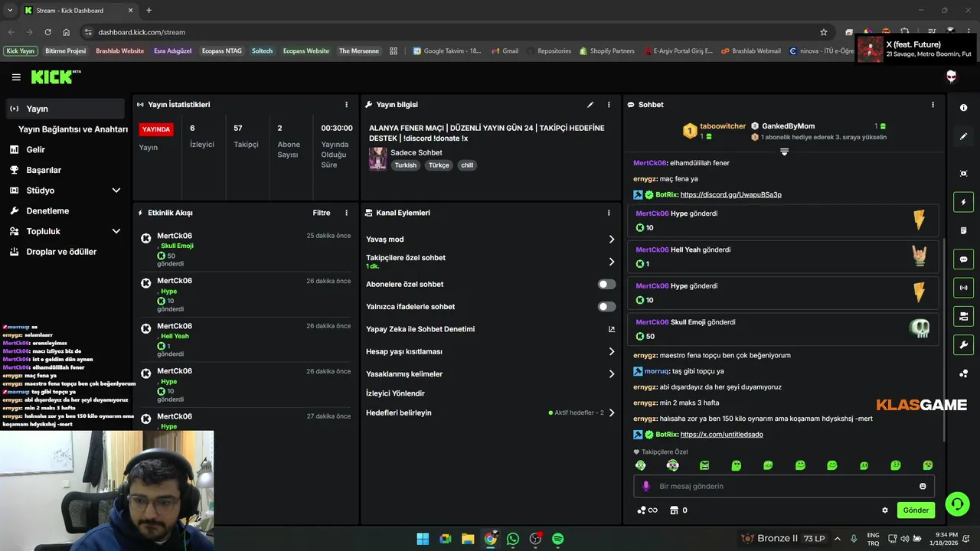Screen dimensions: 980x551
Task: Toggle the chat bubble widget icon
Action: [x=963, y=259]
